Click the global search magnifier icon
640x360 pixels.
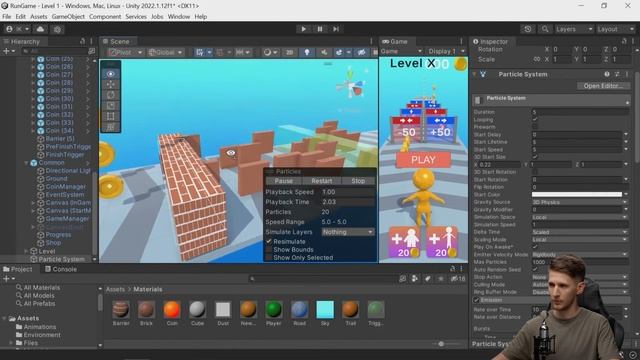[x=545, y=29]
